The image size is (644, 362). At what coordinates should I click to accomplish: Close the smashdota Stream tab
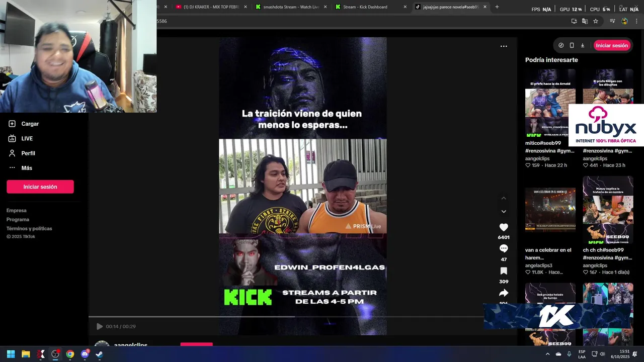(325, 7)
